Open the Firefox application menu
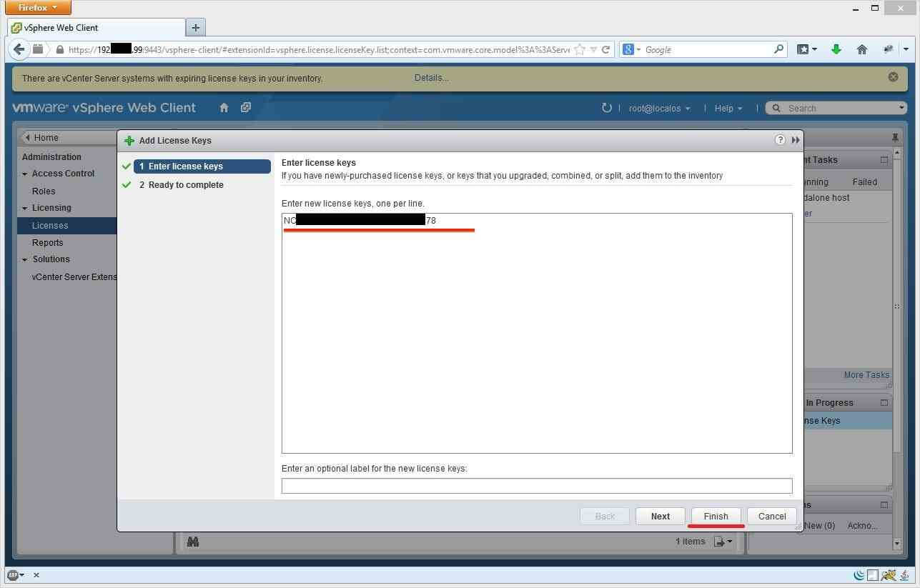This screenshot has width=920, height=588. point(39,8)
